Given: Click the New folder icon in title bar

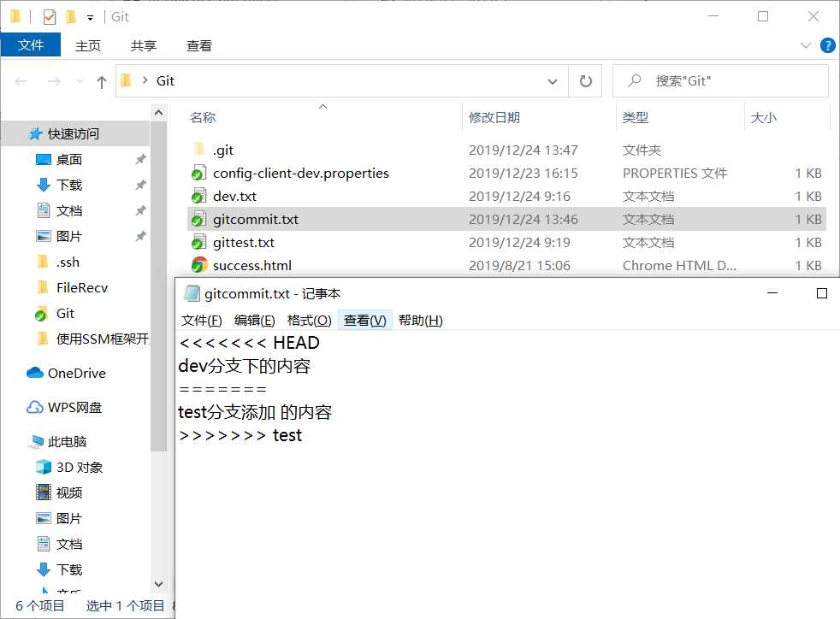Looking at the screenshot, I should click(70, 17).
